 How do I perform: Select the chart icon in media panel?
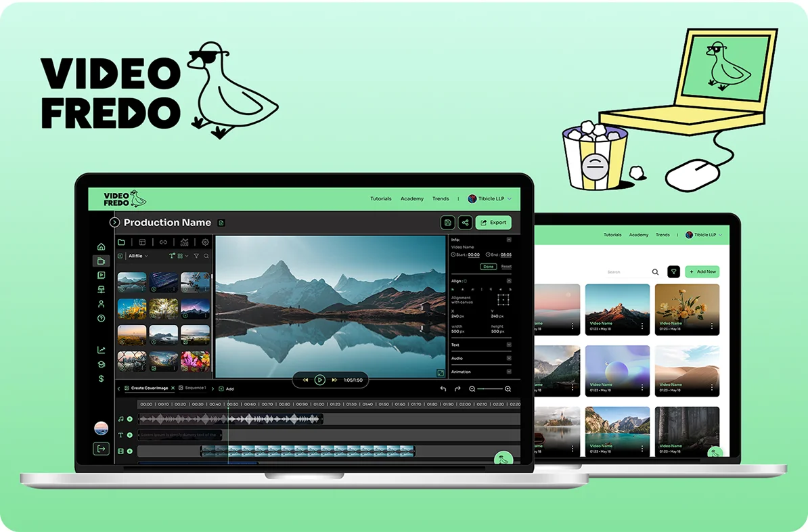click(x=185, y=242)
